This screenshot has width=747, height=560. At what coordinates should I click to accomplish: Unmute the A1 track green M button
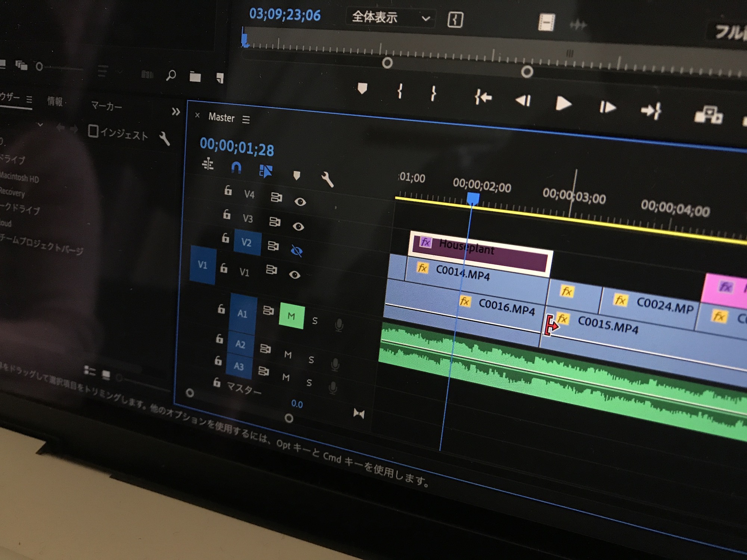tap(292, 316)
